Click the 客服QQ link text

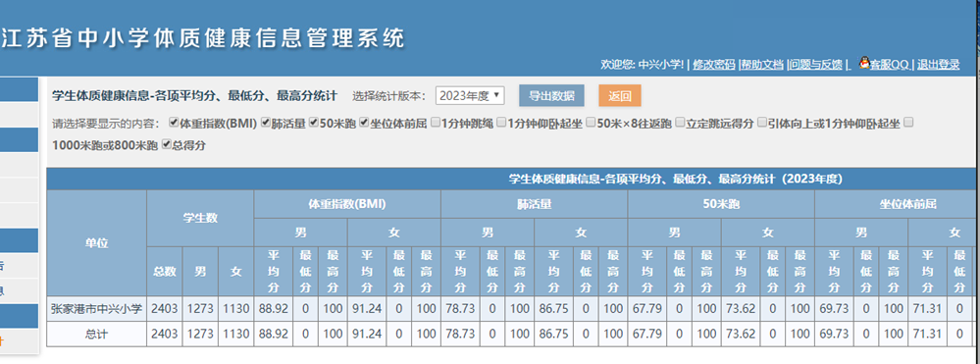(x=890, y=65)
